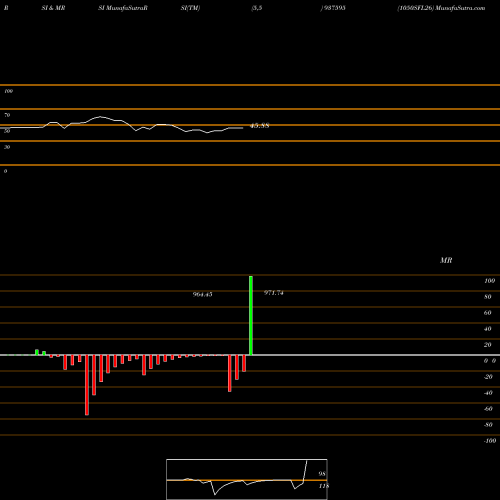Click the 'SI MunafaSutraR' header text
The height and width of the screenshot is (500, 500).
[123, 8]
